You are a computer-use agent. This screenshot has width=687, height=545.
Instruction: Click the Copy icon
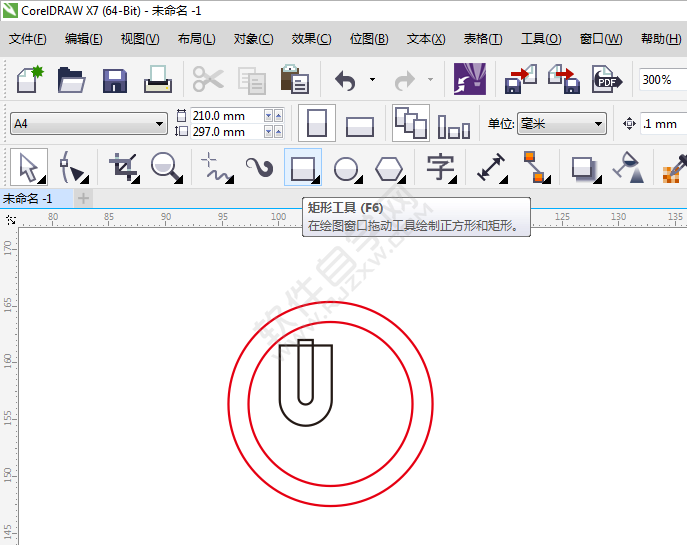click(251, 81)
